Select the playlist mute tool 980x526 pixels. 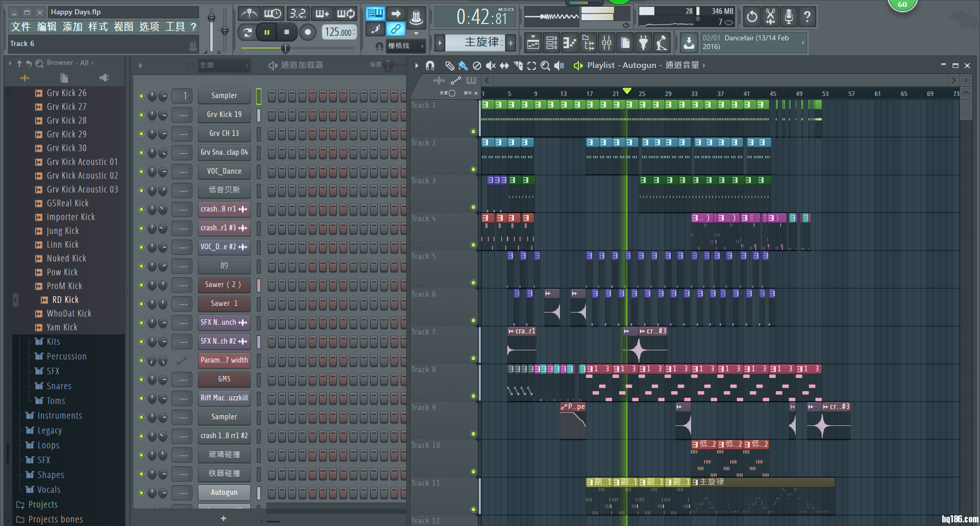point(491,65)
